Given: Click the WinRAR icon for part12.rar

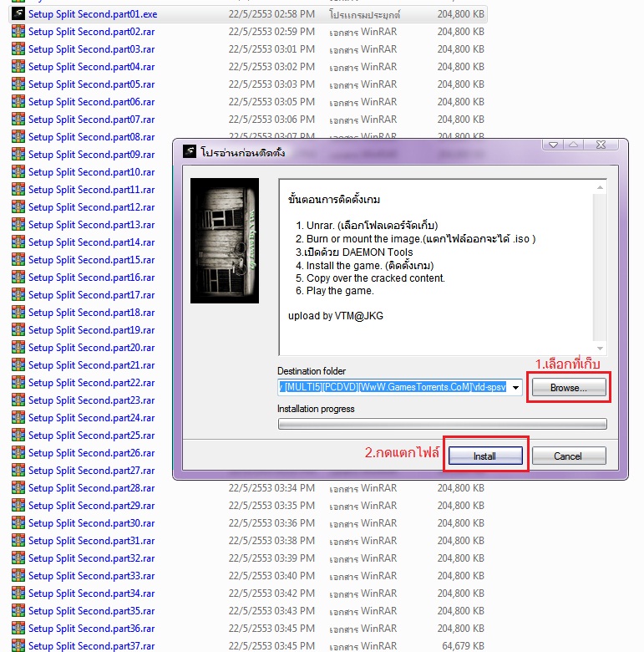Looking at the screenshot, I should click(18, 206).
